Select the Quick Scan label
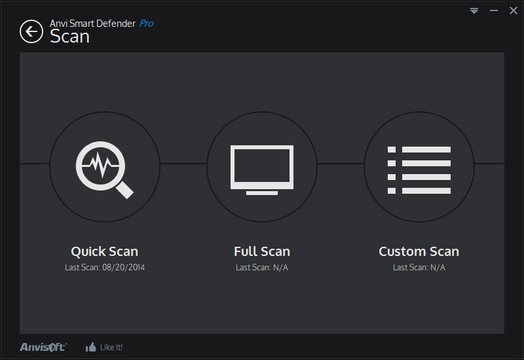The width and height of the screenshot is (524, 360). [105, 252]
